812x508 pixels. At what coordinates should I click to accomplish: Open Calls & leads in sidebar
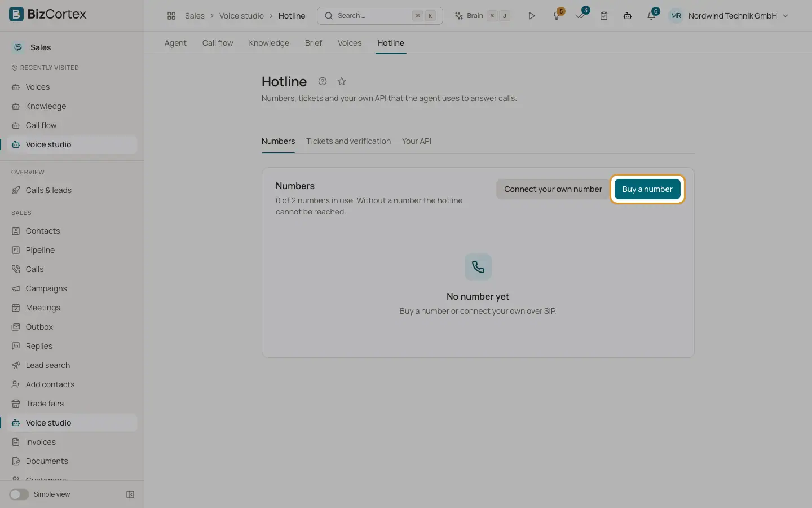(x=72, y=190)
